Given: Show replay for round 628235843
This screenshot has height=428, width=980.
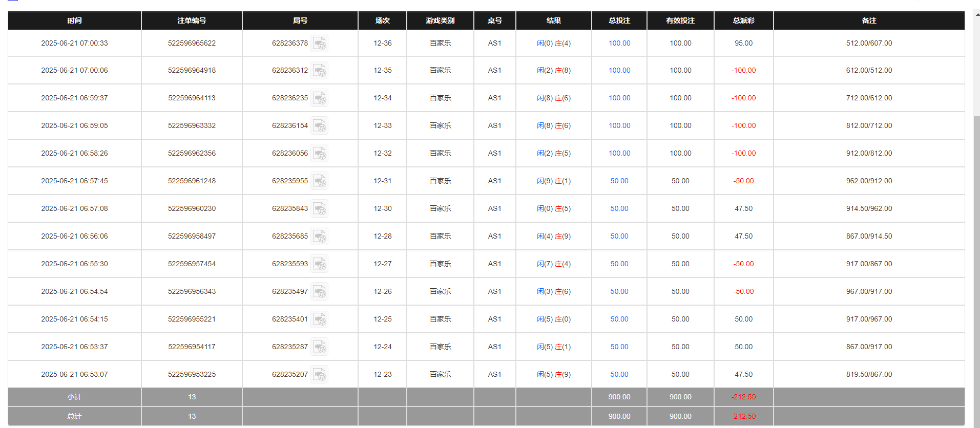Looking at the screenshot, I should 319,209.
